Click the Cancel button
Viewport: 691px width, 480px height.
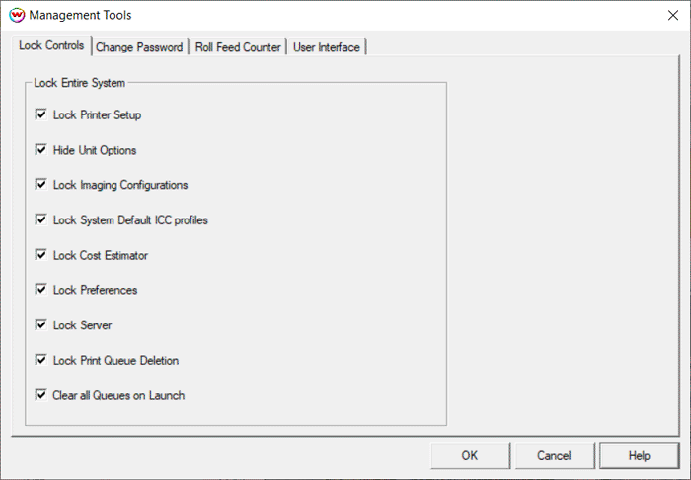point(554,456)
